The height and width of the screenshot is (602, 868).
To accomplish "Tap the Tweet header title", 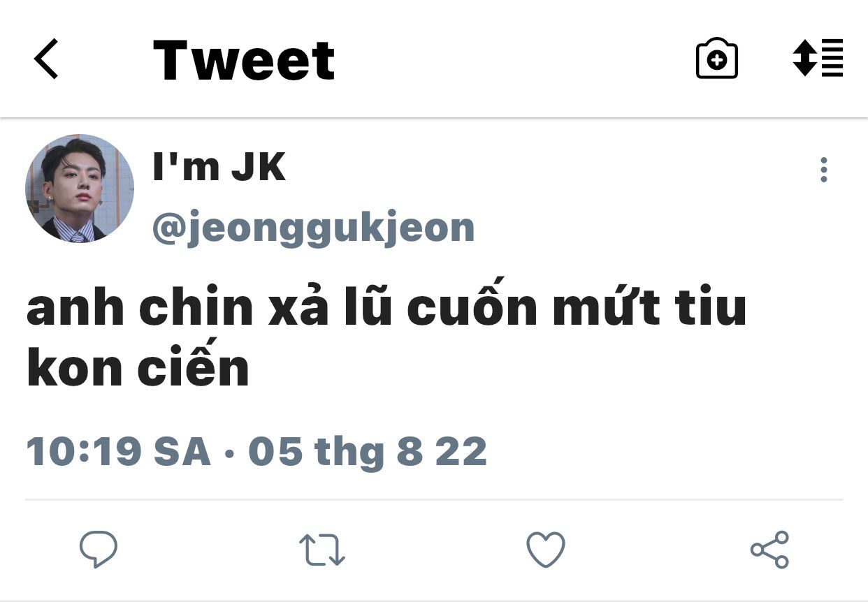I will (x=244, y=60).
